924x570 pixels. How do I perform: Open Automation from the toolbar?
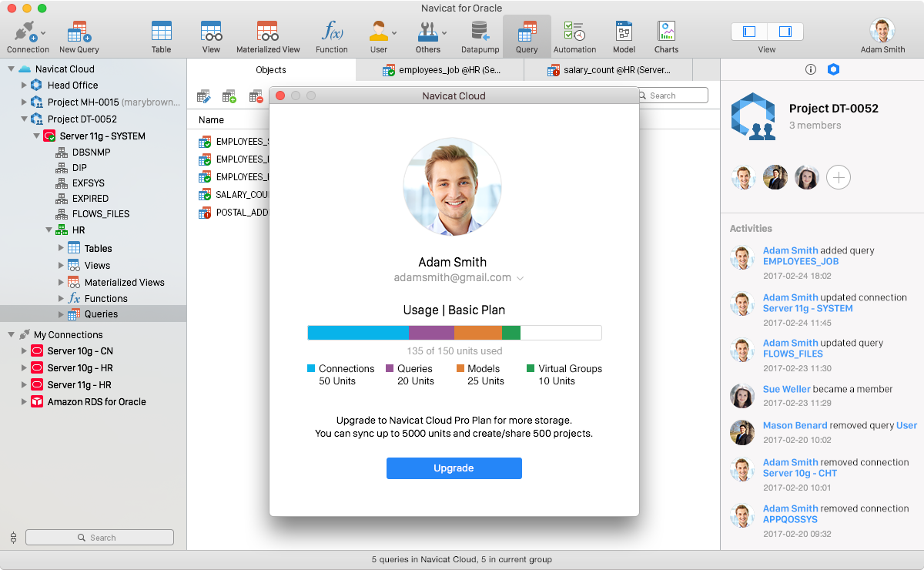575,36
